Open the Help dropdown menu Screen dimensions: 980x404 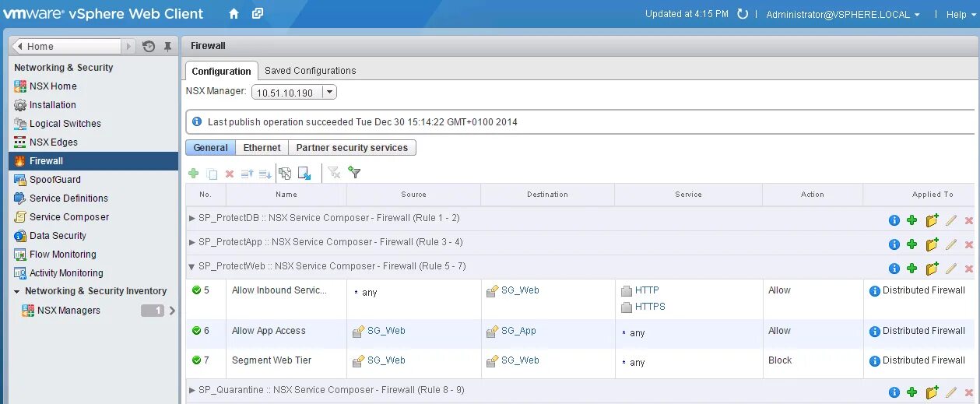961,15
